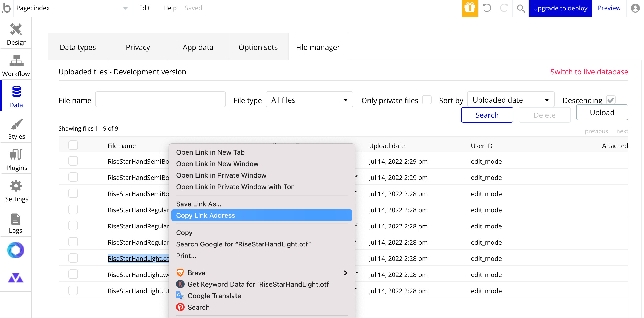Toggle the Only private files checkbox
This screenshot has width=644, height=318.
pos(427,100)
